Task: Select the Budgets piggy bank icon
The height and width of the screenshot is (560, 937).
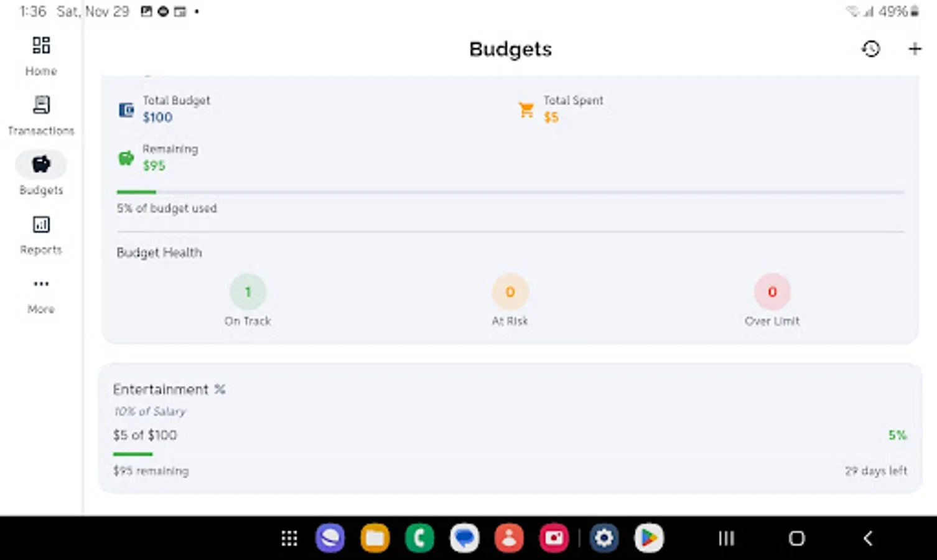Action: tap(40, 164)
